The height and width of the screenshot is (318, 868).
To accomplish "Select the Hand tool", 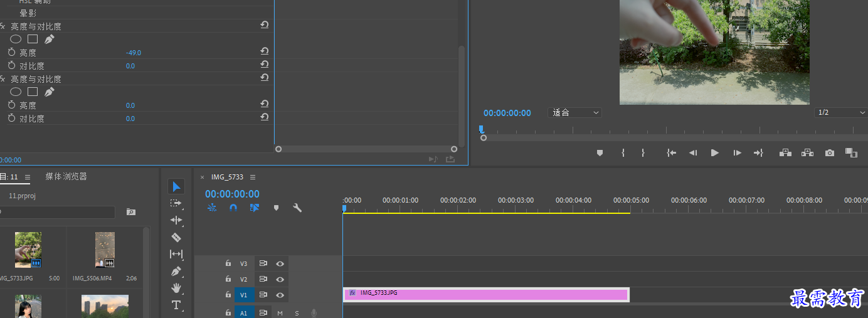I will pos(176,288).
